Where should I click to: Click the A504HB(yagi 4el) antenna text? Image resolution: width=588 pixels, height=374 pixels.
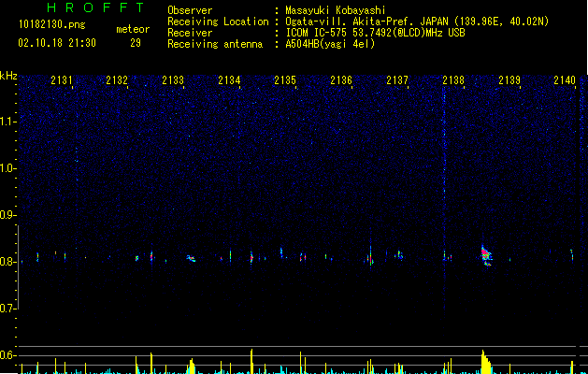coord(330,44)
